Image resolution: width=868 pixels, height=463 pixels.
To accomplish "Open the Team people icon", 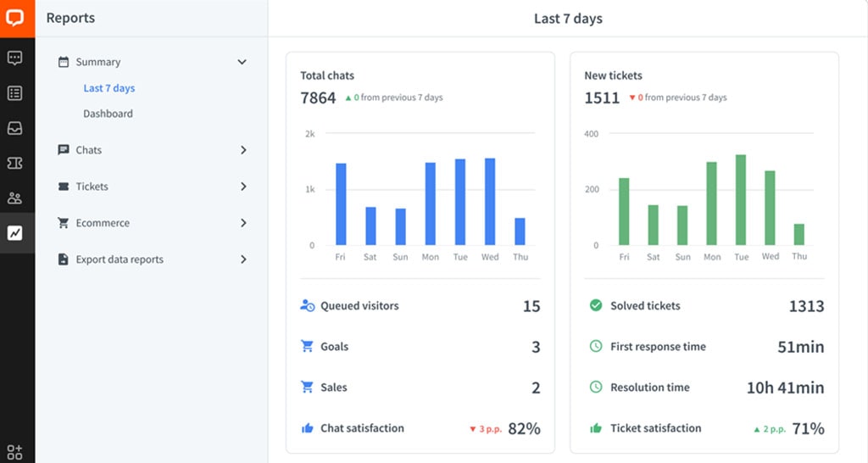I will tap(15, 198).
